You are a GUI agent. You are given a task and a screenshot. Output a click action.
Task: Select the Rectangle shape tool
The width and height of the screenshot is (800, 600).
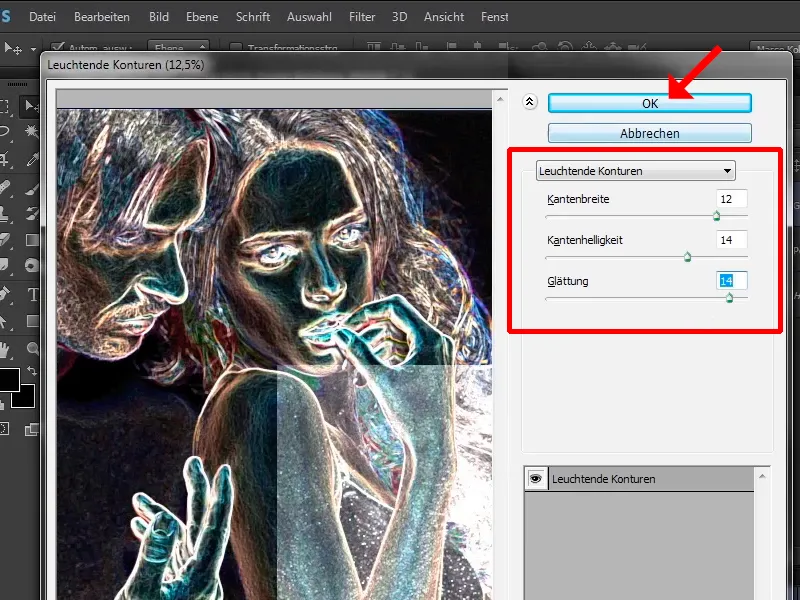(32, 321)
